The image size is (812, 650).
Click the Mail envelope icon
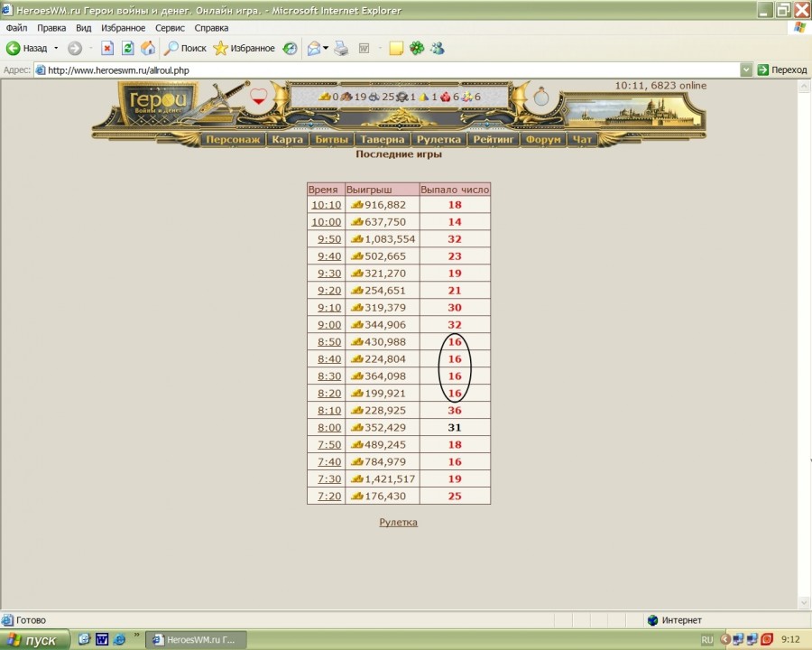tap(314, 48)
